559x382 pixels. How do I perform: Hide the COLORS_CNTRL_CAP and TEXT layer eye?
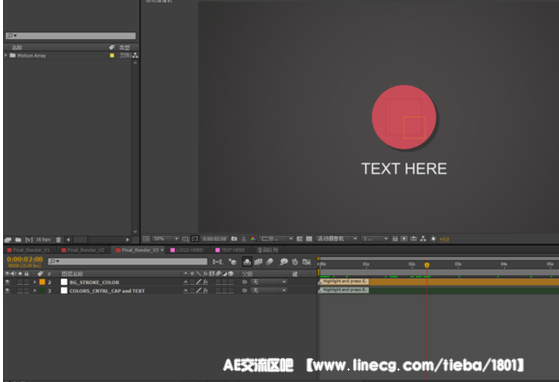8,290
